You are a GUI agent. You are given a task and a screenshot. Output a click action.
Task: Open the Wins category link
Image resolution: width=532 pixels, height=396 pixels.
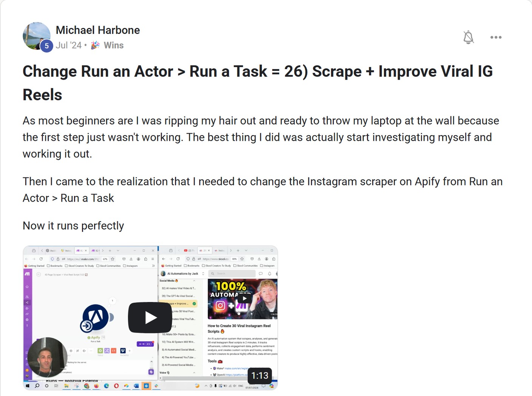click(108, 45)
